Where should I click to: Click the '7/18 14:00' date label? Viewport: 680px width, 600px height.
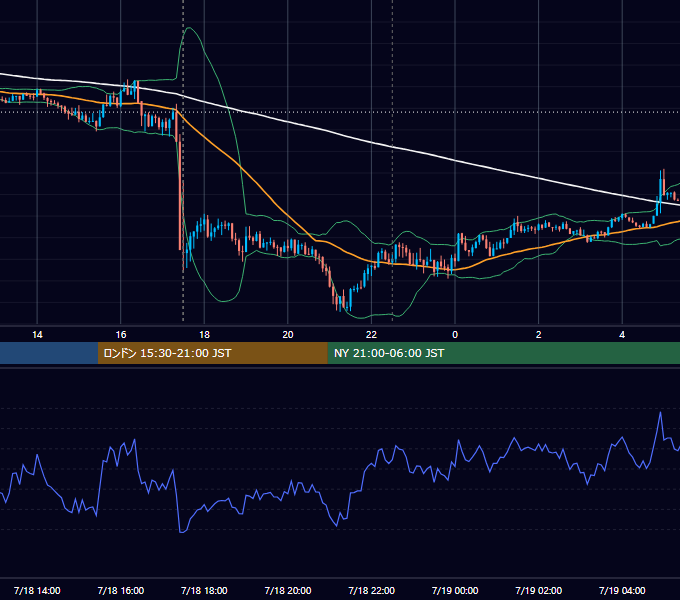point(37,590)
